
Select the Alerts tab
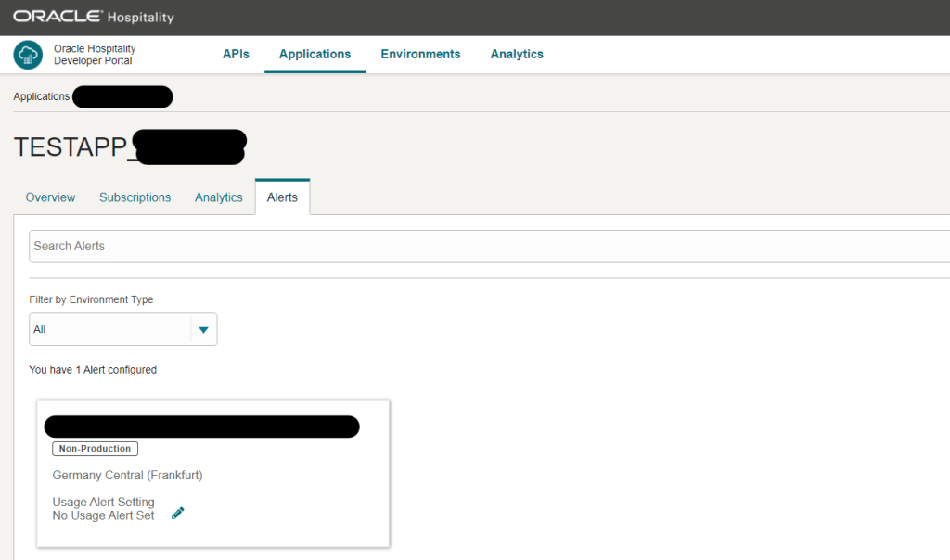282,197
